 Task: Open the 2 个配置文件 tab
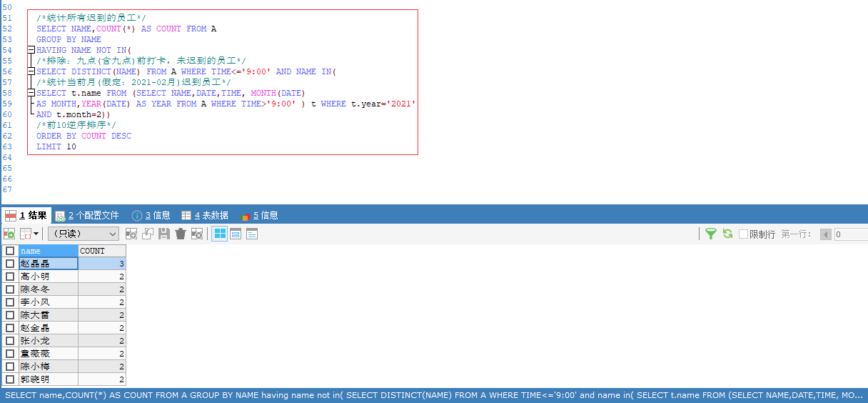88,215
